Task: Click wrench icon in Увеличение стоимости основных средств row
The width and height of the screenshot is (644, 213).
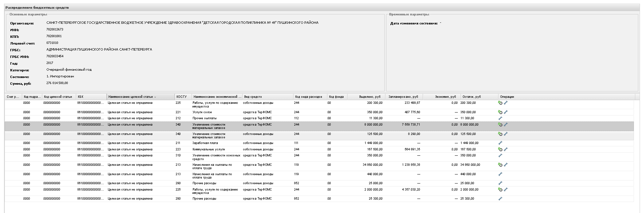Action: point(500,155)
